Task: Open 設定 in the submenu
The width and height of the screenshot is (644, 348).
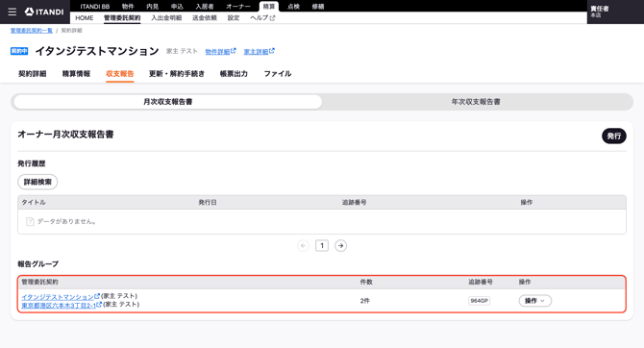Action: pos(234,17)
